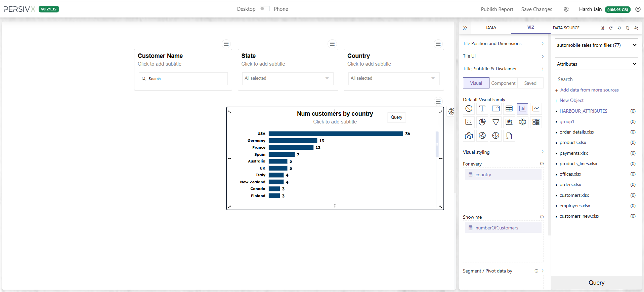The width and height of the screenshot is (644, 292).
Task: Click the chart's vertical scrollbar
Action: (437, 145)
